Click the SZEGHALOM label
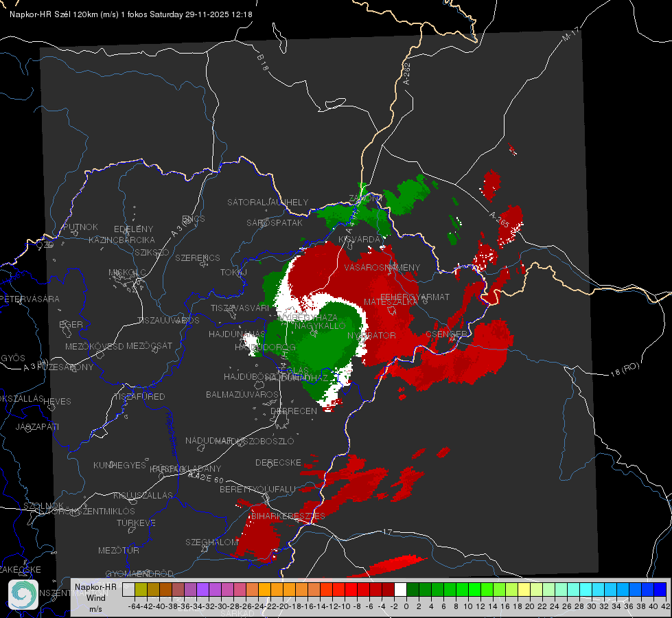This screenshot has height=618, width=672. [211, 542]
